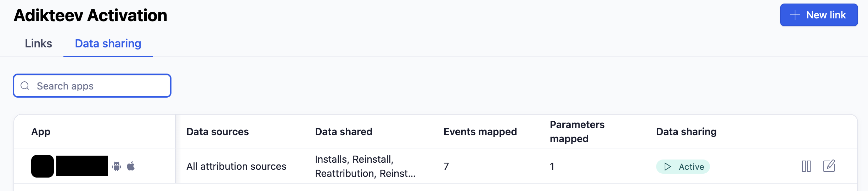Image resolution: width=868 pixels, height=191 pixels.
Task: Click the New link button
Action: point(818,15)
